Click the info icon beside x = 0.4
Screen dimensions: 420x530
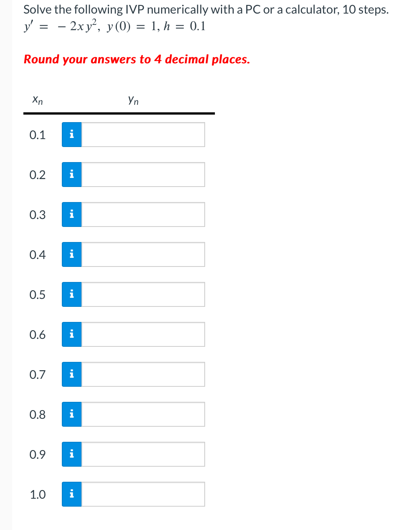pos(72,254)
